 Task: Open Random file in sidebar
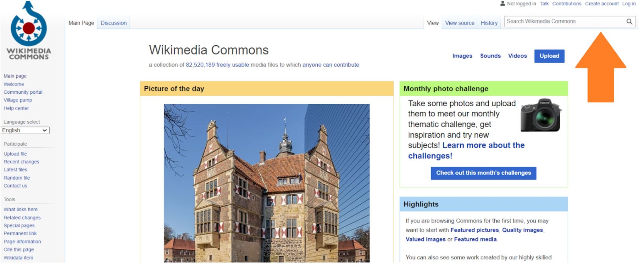pos(17,178)
